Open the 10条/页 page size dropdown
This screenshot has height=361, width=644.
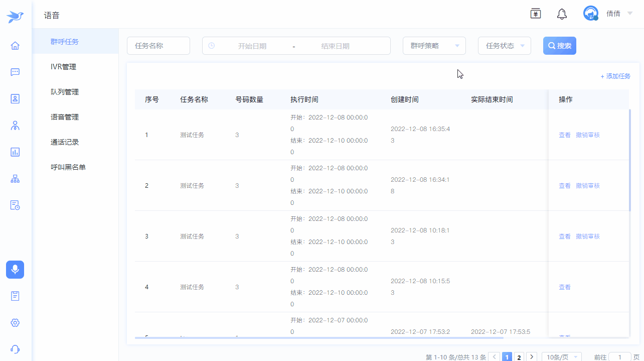point(561,357)
